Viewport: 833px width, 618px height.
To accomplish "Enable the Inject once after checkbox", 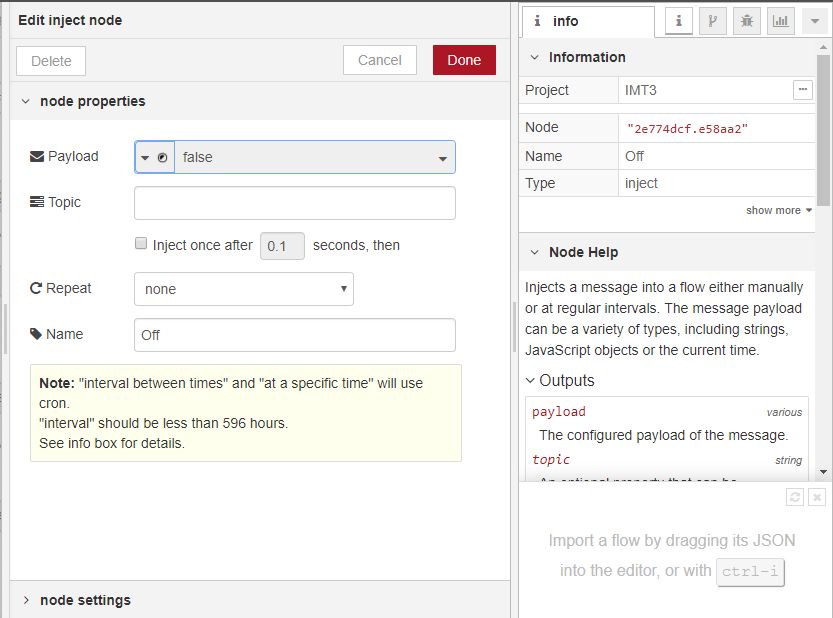I will (141, 243).
